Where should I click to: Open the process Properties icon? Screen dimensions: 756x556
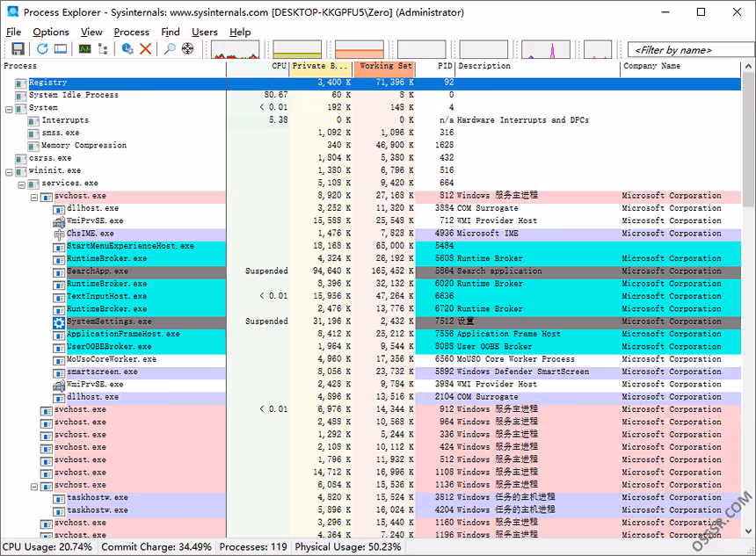[127, 48]
